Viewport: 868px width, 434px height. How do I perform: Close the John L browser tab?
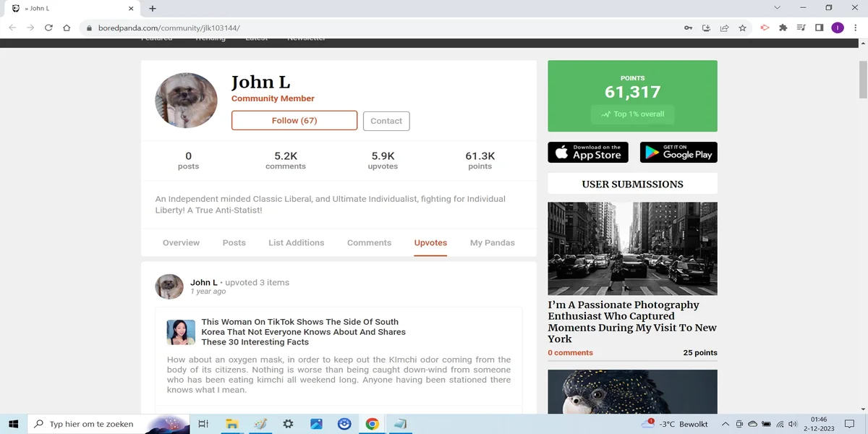tap(131, 9)
